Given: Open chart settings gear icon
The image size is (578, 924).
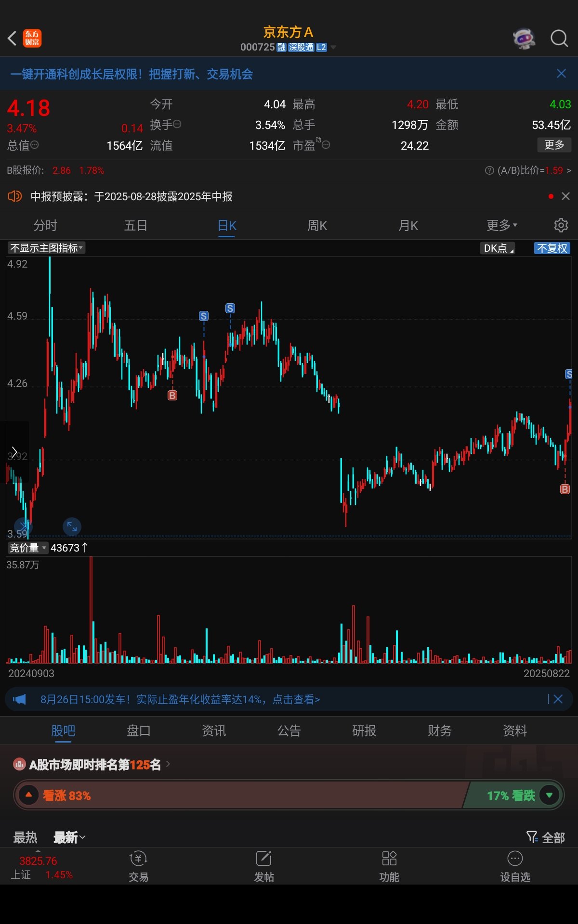Looking at the screenshot, I should coord(561,225).
